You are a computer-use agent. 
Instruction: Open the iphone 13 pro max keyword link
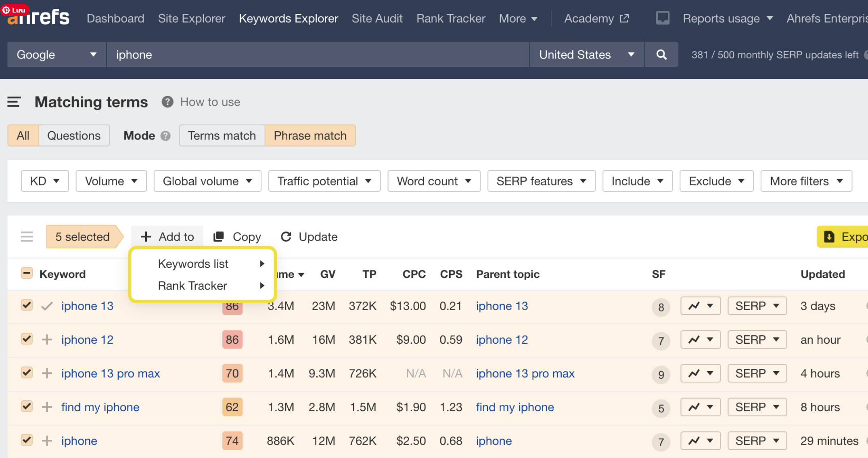(111, 373)
